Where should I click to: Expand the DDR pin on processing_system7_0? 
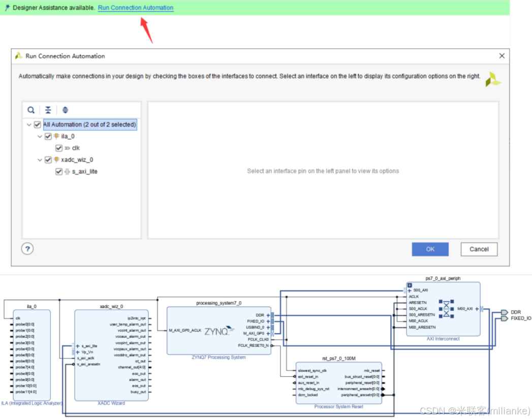268,315
